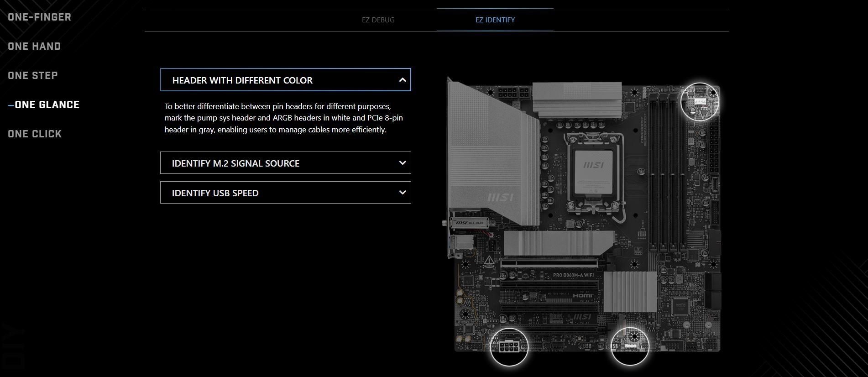This screenshot has width=868, height=377.
Task: Click highlighted PCIe 8-pin header circle
Action: (509, 347)
